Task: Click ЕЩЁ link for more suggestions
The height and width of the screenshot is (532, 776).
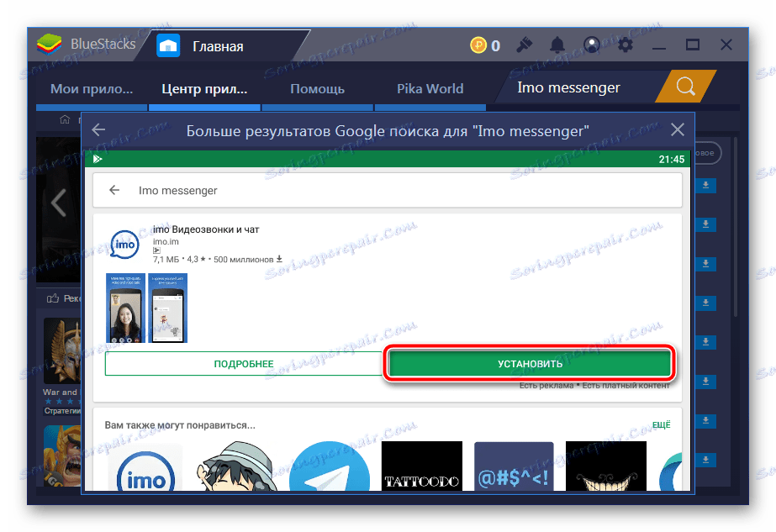Action: pyautogui.click(x=661, y=425)
